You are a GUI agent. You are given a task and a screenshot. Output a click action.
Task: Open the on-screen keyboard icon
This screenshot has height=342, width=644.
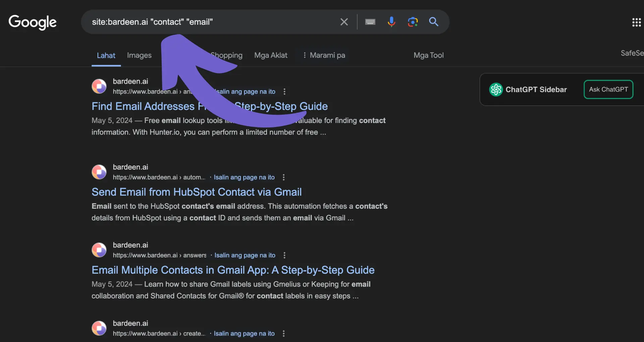pyautogui.click(x=370, y=22)
